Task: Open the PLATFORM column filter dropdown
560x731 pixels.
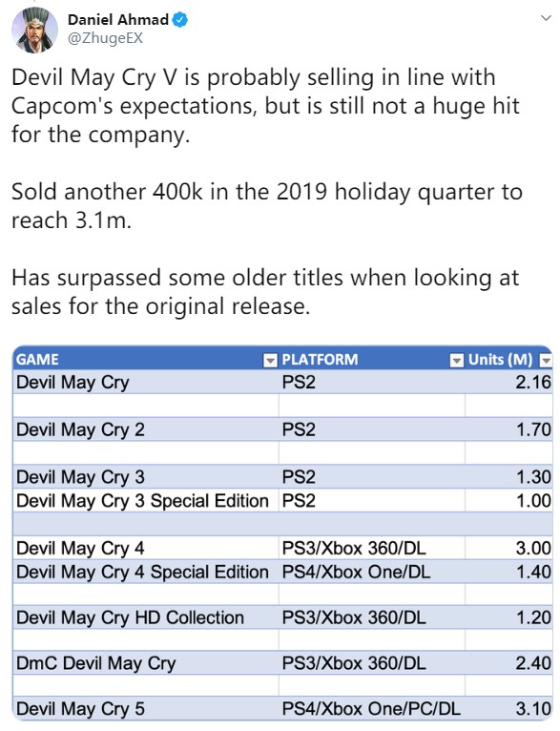Action: [457, 361]
